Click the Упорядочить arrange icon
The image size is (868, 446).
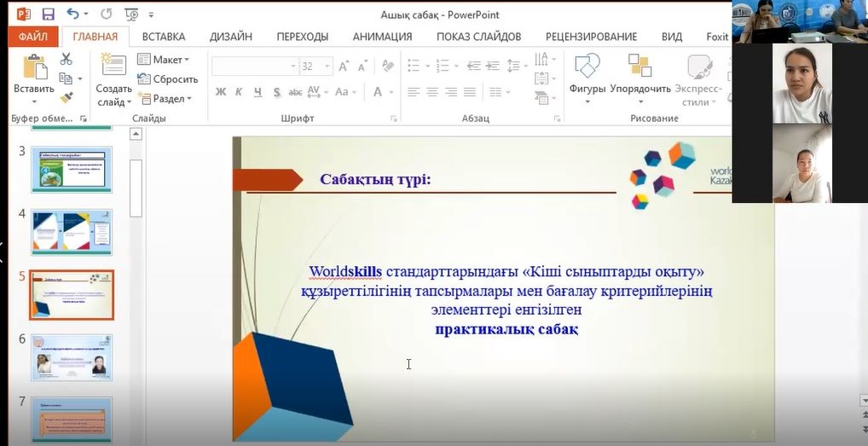click(639, 70)
